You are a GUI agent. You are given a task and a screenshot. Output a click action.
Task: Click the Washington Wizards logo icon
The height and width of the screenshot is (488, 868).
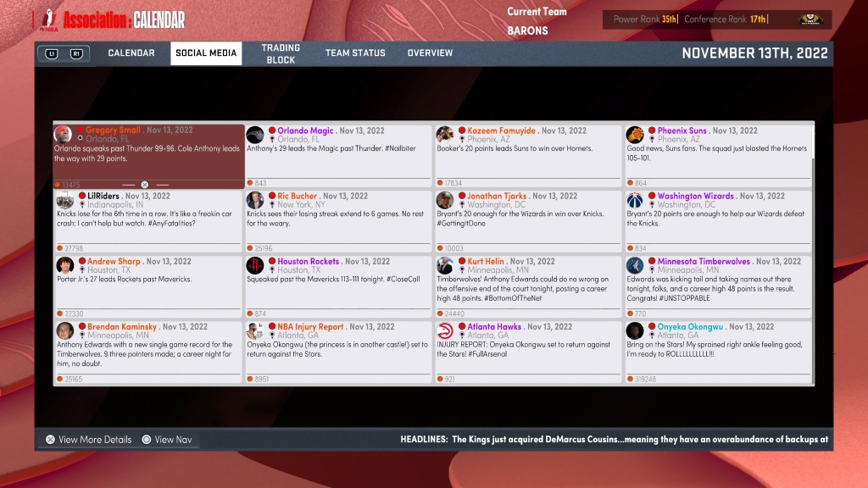click(635, 200)
